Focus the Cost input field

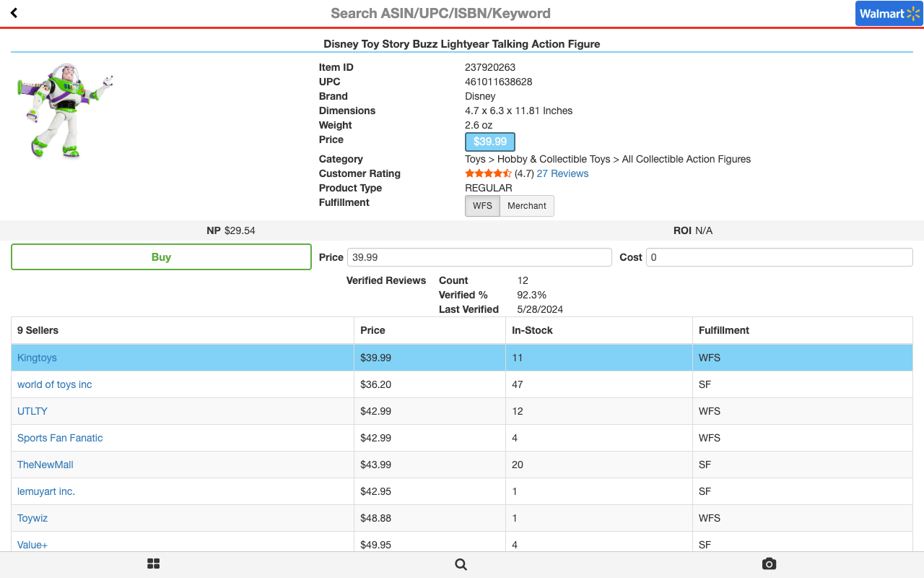(x=779, y=257)
